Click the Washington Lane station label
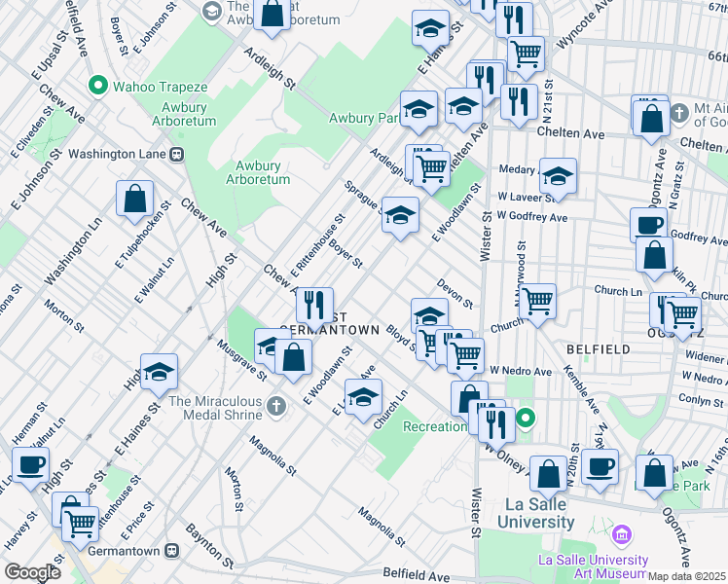Viewport: 728px width, 584px height. (x=117, y=154)
